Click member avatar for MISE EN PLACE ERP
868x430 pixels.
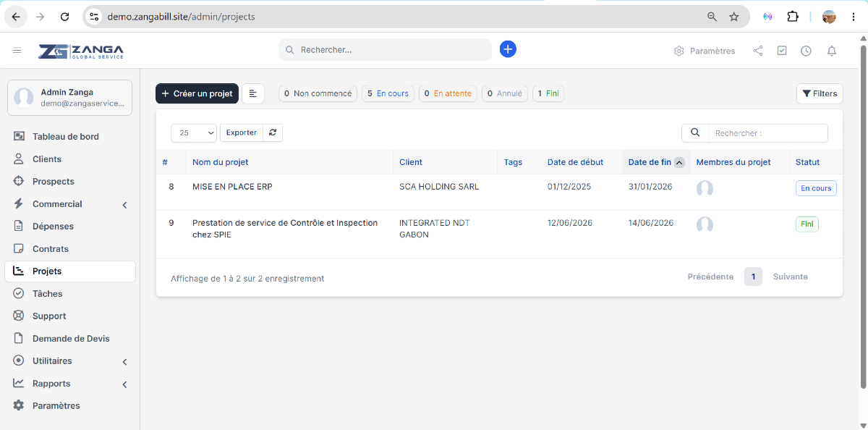[x=705, y=188]
